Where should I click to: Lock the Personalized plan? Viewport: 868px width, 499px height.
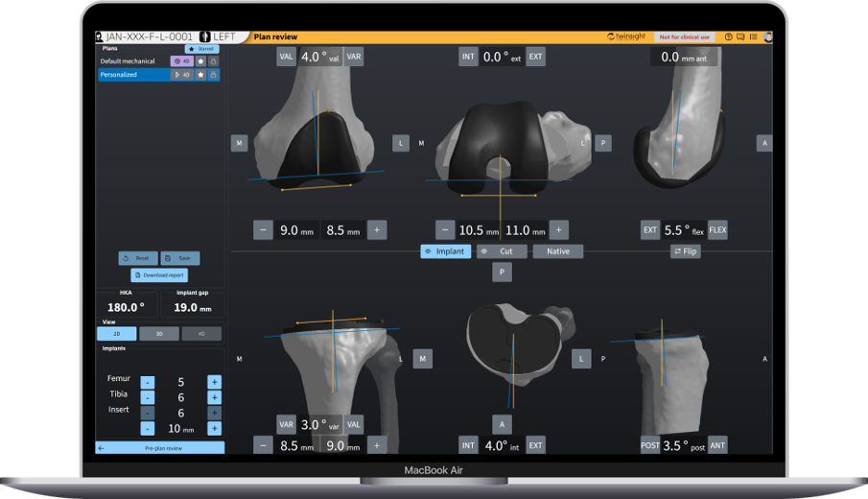click(213, 74)
